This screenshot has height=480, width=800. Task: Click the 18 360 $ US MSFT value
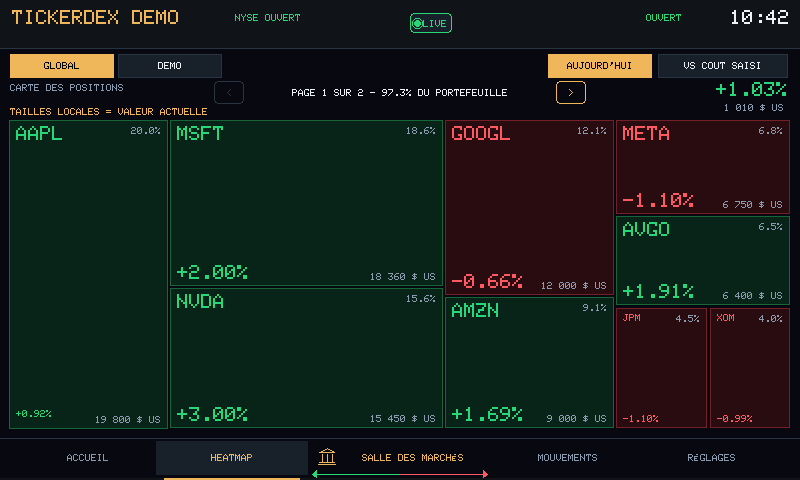click(x=403, y=276)
